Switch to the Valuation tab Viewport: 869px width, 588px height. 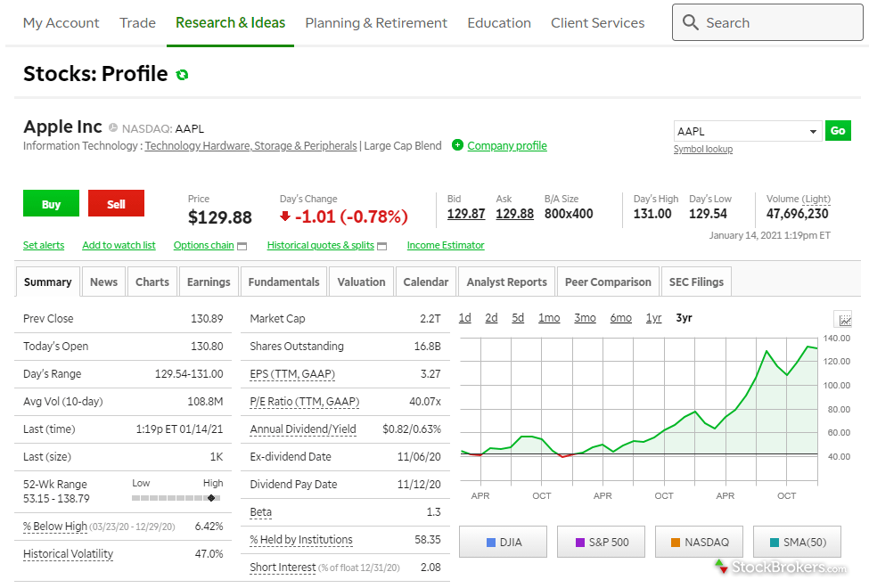[361, 282]
